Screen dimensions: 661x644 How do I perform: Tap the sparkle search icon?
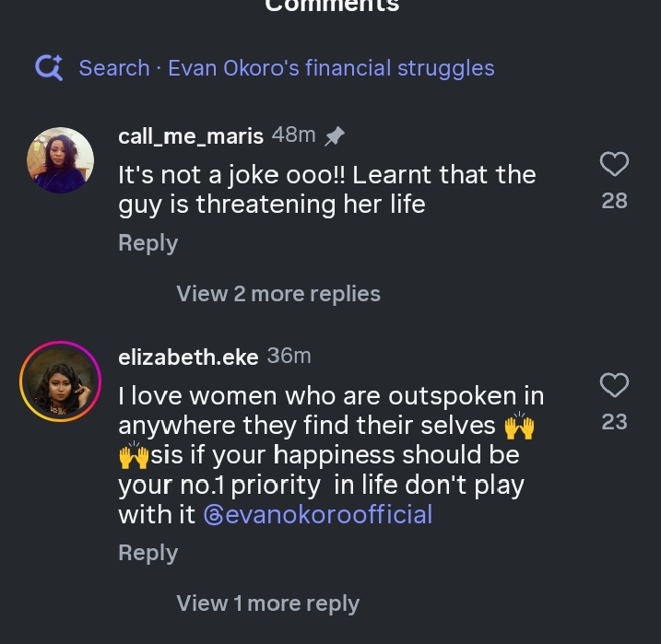coord(48,67)
